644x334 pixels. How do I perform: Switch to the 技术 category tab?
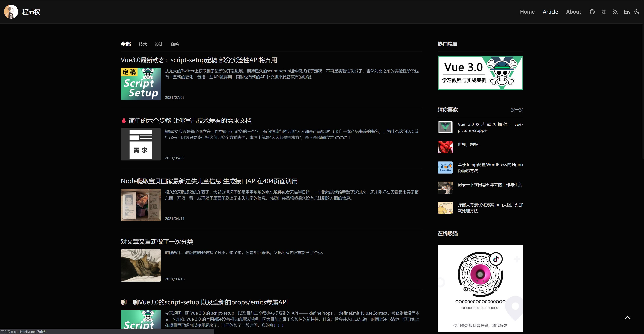point(143,44)
